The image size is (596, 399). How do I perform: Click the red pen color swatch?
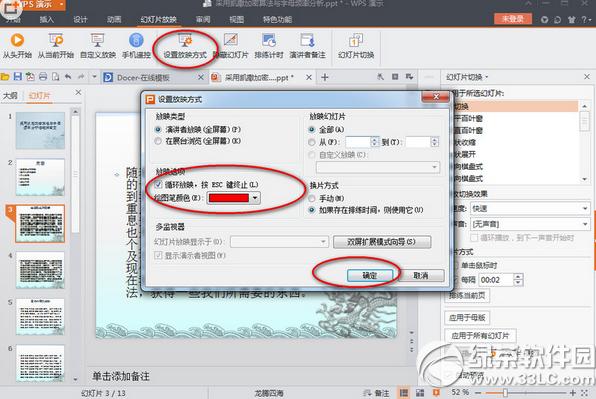pyautogui.click(x=229, y=198)
